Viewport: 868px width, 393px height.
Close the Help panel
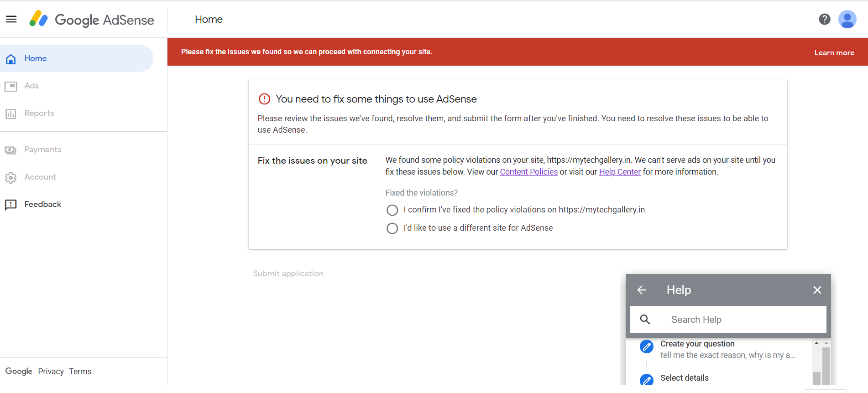(817, 290)
